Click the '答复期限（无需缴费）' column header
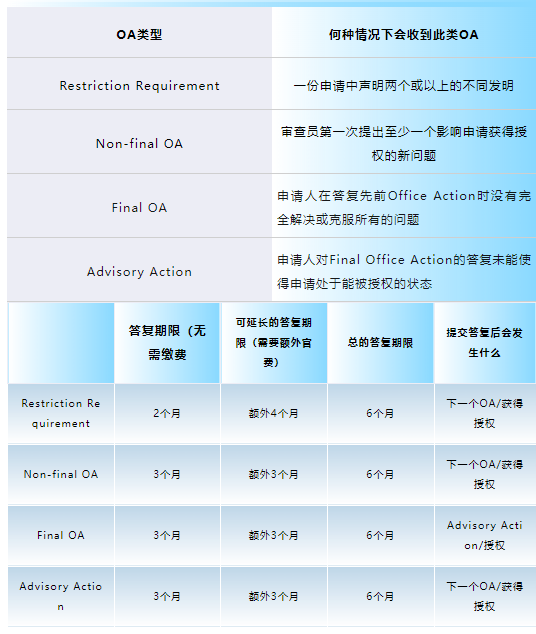Screen dimensions: 536x634 [167, 342]
